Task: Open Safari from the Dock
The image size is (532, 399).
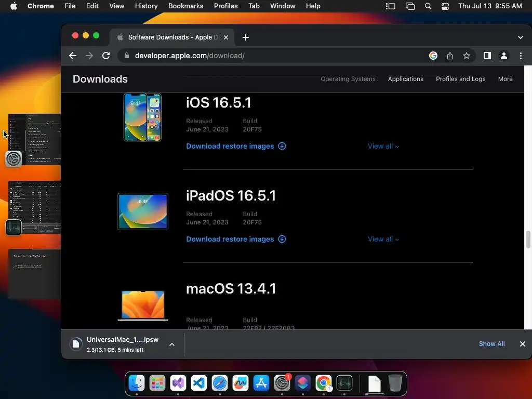Action: click(x=220, y=383)
